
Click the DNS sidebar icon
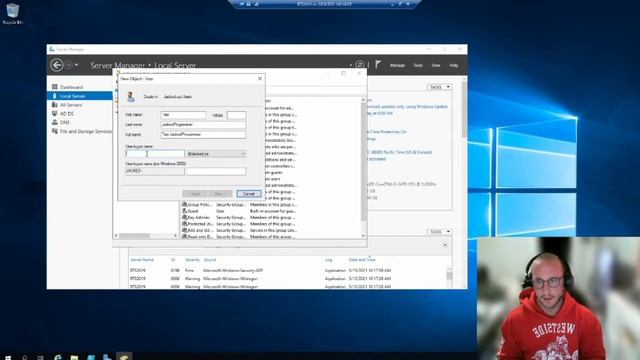[55, 122]
